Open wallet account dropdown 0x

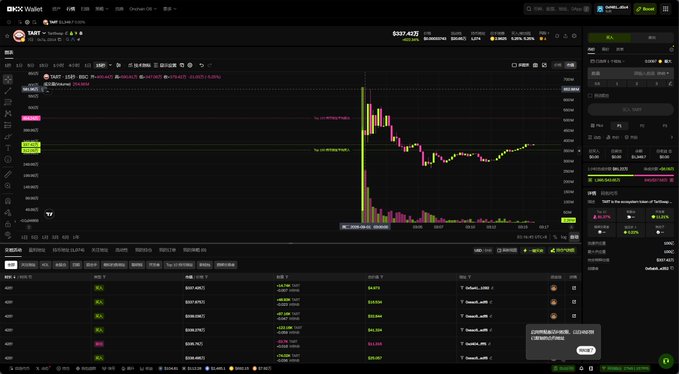[613, 9]
